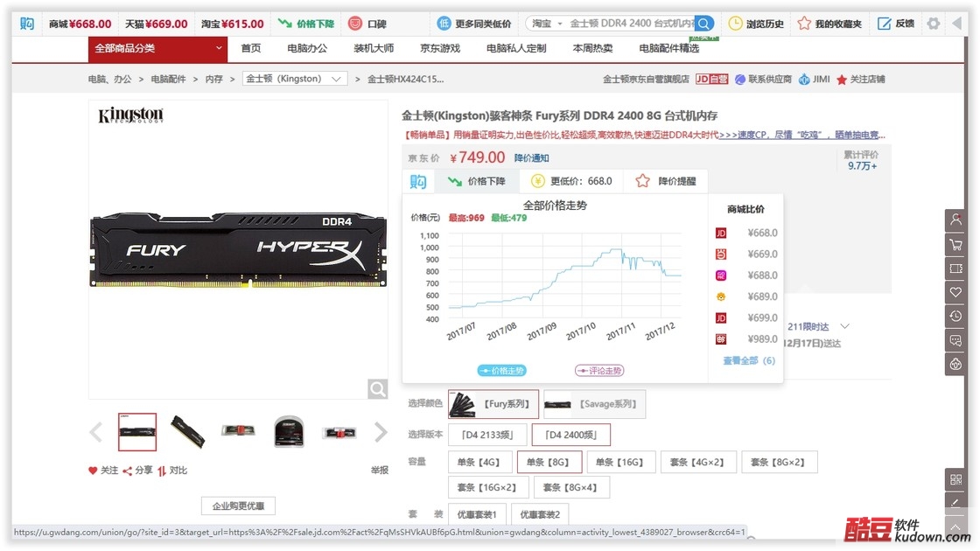Image resolution: width=980 pixels, height=551 pixels.
Task: Show next product thumbnails with right arrow
Action: (x=381, y=432)
